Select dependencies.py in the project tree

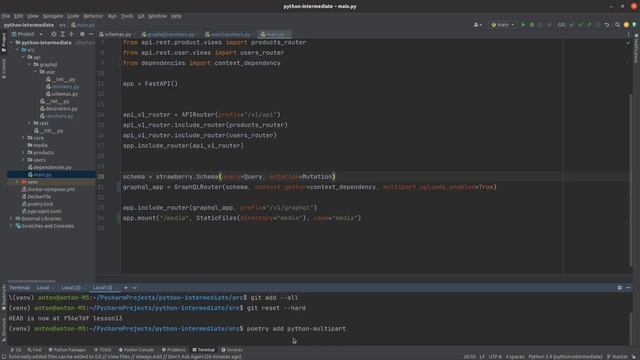point(49,167)
